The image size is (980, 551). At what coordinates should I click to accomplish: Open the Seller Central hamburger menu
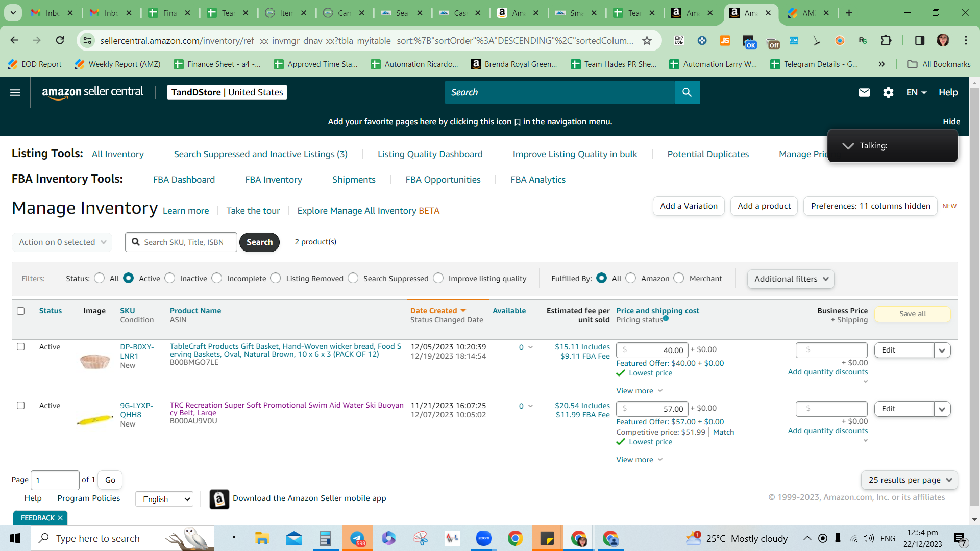coord(15,92)
